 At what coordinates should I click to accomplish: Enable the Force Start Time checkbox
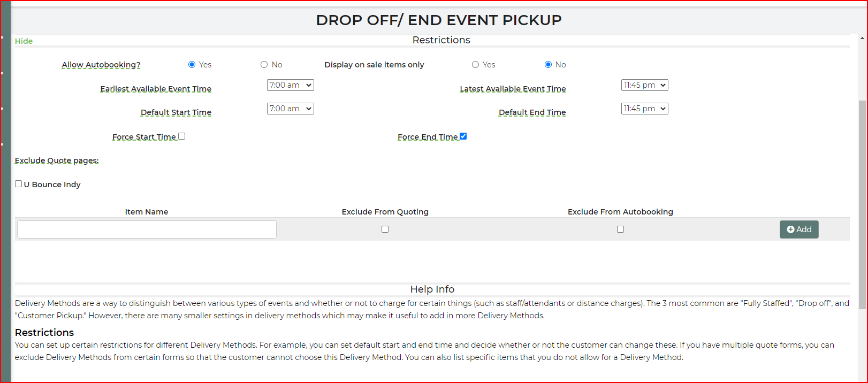click(182, 136)
